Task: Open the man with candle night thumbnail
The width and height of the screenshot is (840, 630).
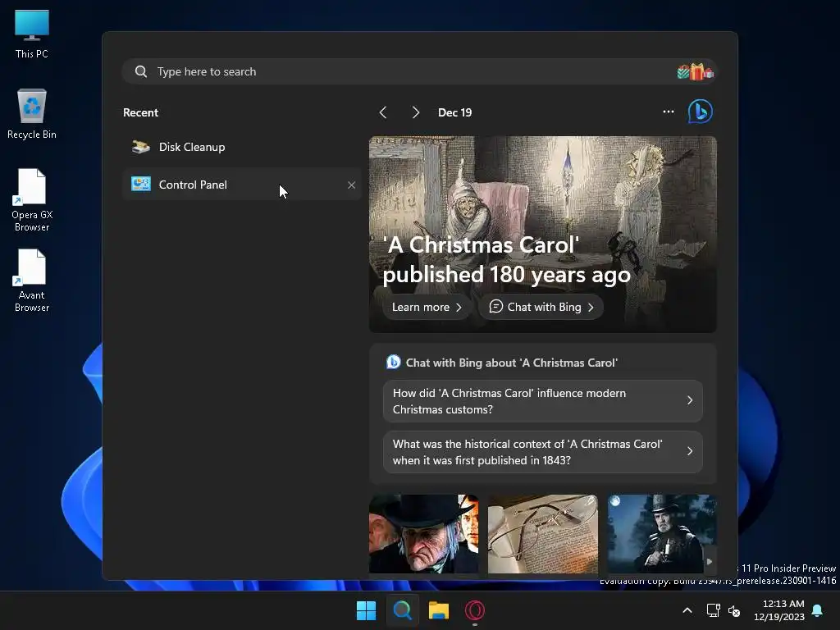Action: [662, 534]
